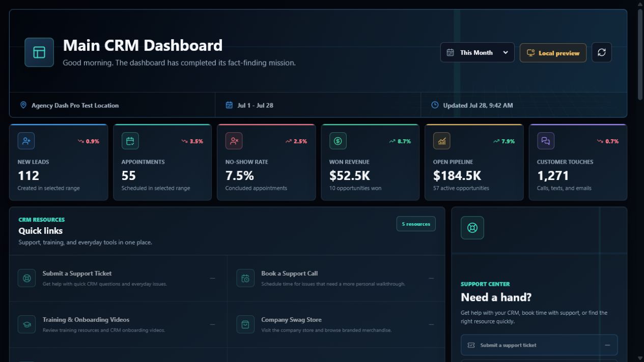Click the location pin icon
The width and height of the screenshot is (644, 362).
pos(23,105)
